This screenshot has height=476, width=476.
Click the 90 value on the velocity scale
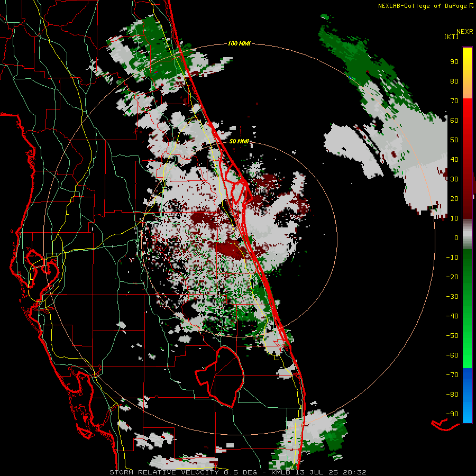tap(454, 62)
